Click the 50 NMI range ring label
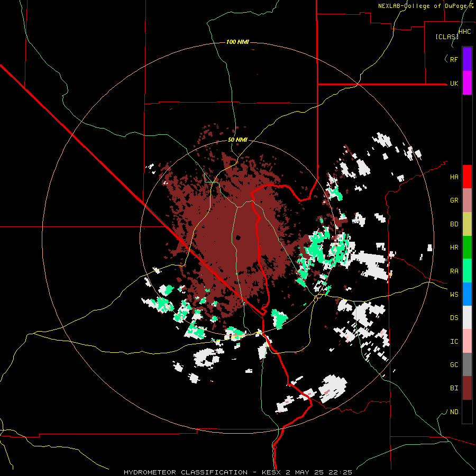Screen dimensions: 476x476 tap(237, 140)
